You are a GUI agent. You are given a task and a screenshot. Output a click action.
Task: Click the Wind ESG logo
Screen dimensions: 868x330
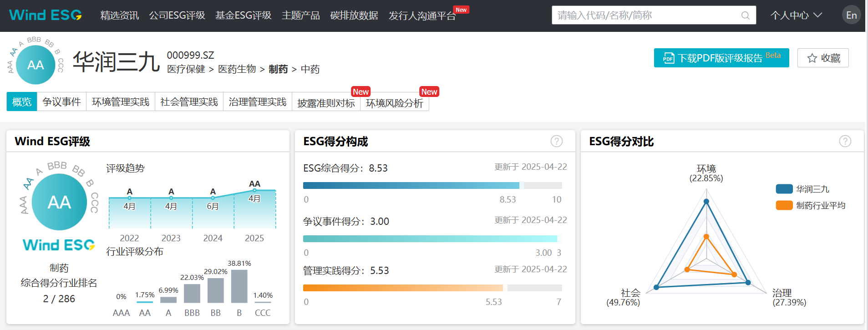tap(46, 15)
